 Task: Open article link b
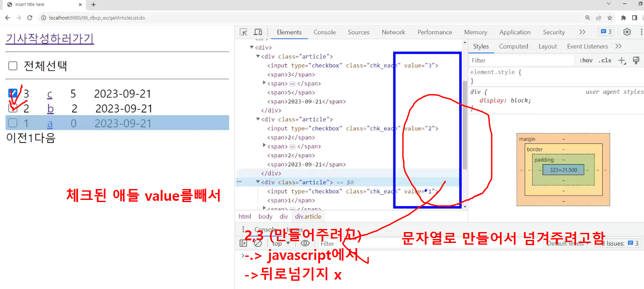pyautogui.click(x=50, y=109)
